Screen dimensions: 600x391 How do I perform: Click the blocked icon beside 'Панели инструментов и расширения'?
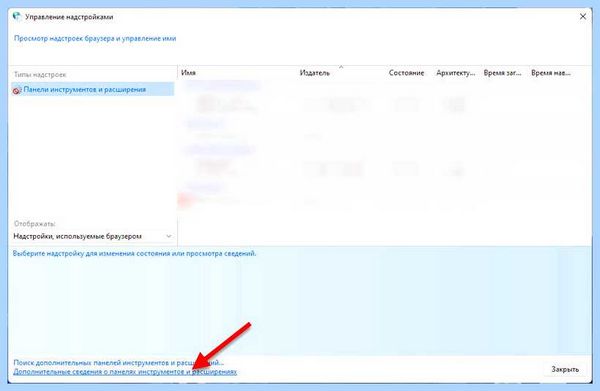(16, 90)
